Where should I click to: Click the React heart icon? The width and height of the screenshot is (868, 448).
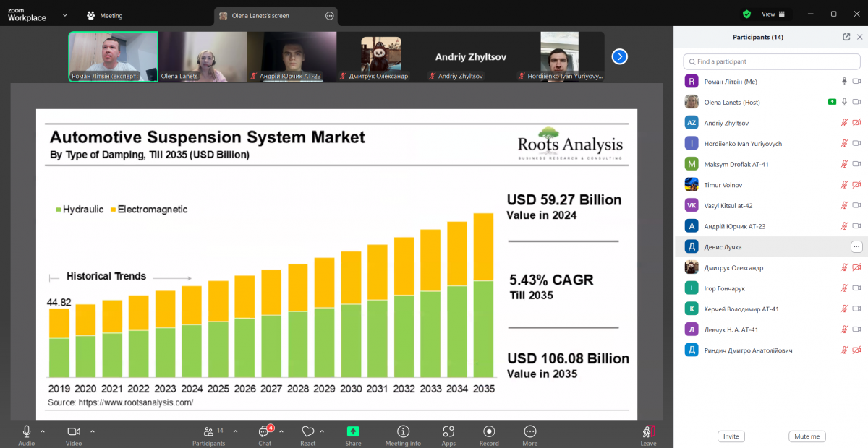click(308, 432)
